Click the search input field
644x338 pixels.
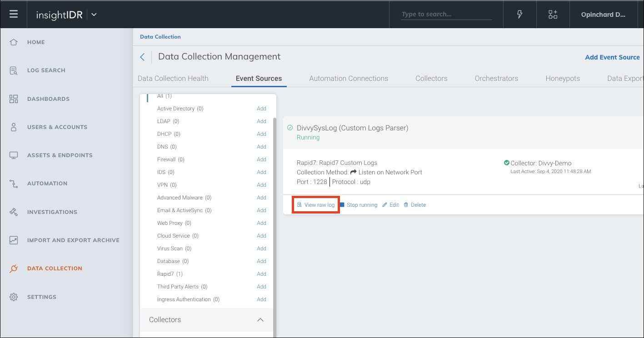(x=446, y=14)
